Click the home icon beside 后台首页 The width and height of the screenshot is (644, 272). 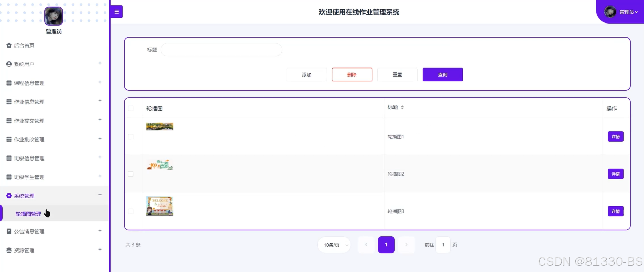click(x=9, y=45)
